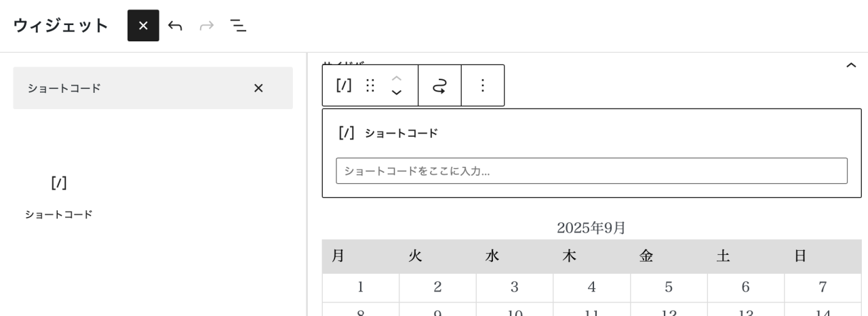This screenshot has width=868, height=316.
Task: Click the drag handle dots icon
Action: pos(370,85)
